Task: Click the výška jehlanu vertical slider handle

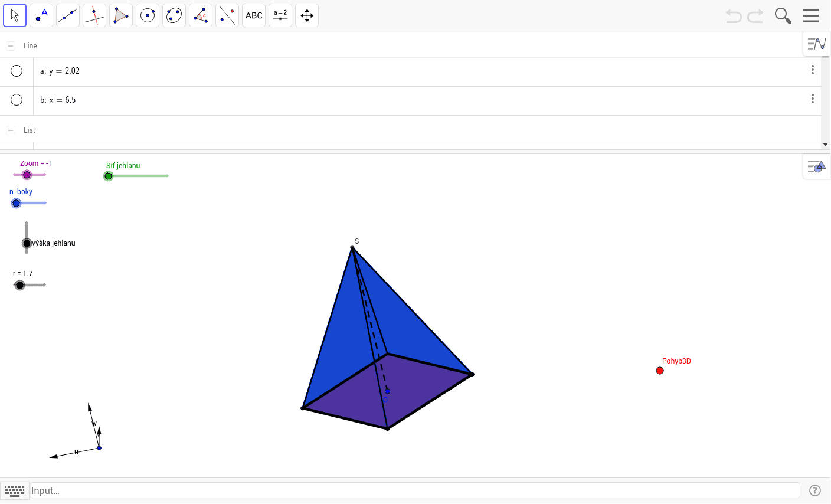Action: [x=27, y=243]
